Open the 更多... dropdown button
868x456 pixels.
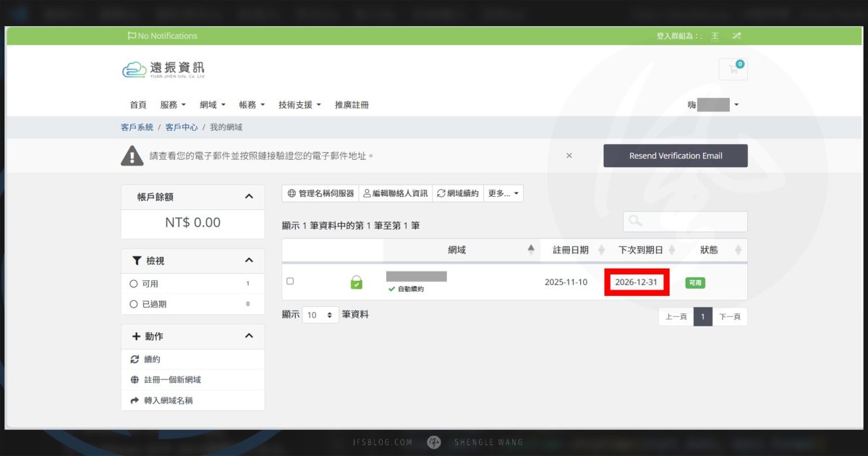click(x=503, y=193)
